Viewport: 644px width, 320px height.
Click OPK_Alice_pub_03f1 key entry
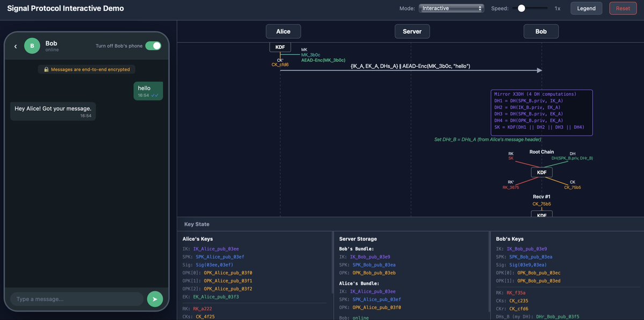pos(228,281)
